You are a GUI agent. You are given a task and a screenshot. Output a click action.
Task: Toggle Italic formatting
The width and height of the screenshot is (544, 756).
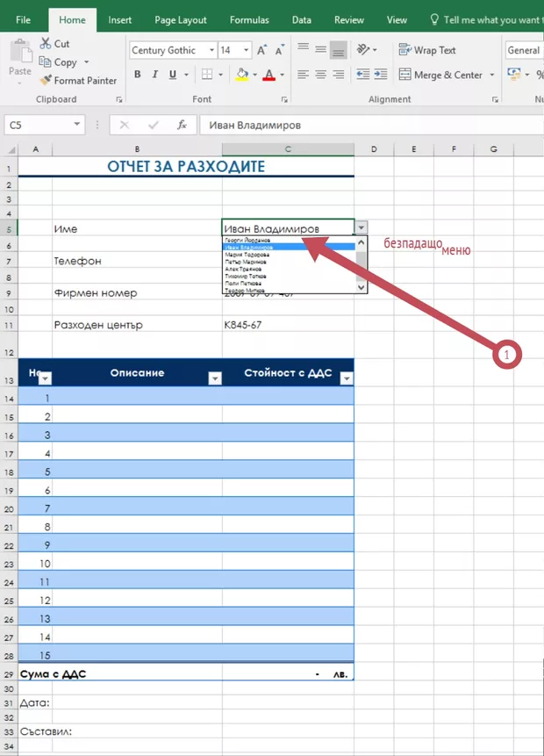155,75
